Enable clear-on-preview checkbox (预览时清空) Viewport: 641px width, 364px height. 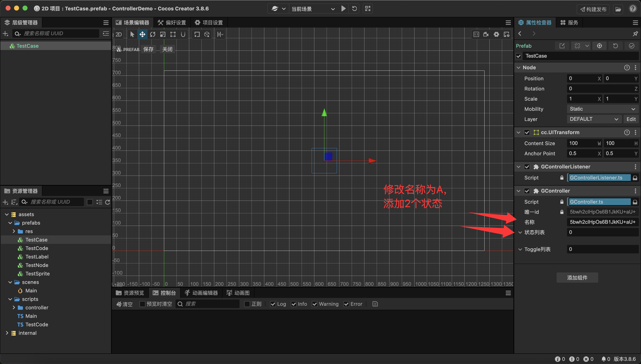click(142, 304)
